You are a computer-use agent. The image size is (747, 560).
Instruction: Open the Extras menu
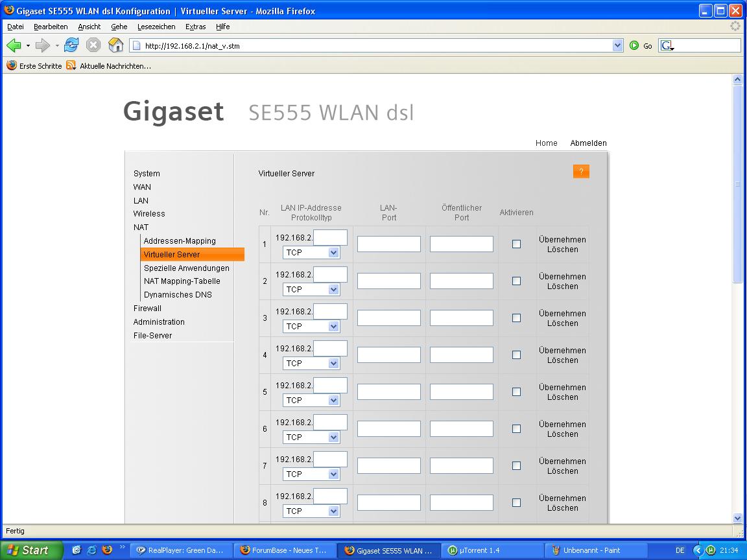click(195, 27)
